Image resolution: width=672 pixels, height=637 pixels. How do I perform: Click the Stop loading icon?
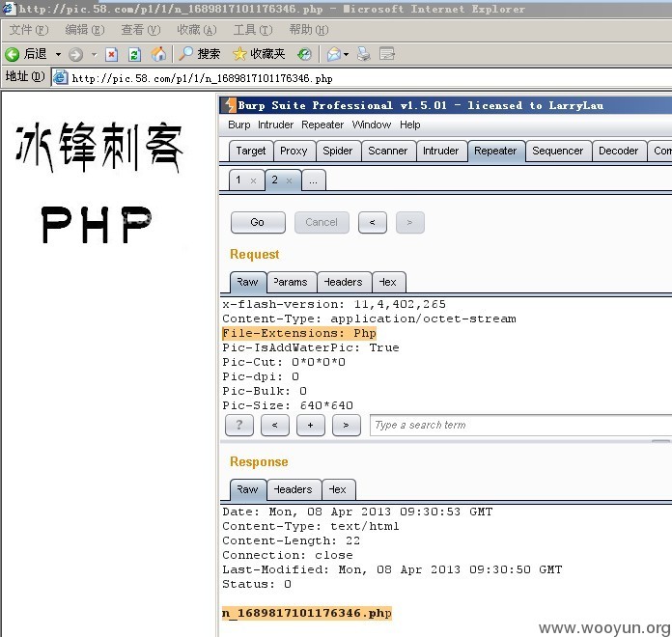click(111, 54)
